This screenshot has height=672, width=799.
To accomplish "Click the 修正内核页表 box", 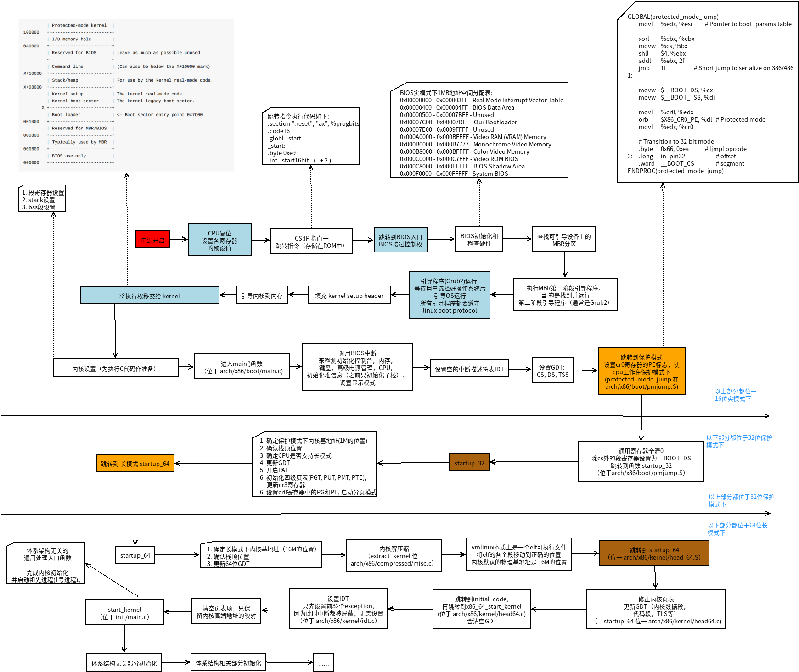I will [x=656, y=609].
